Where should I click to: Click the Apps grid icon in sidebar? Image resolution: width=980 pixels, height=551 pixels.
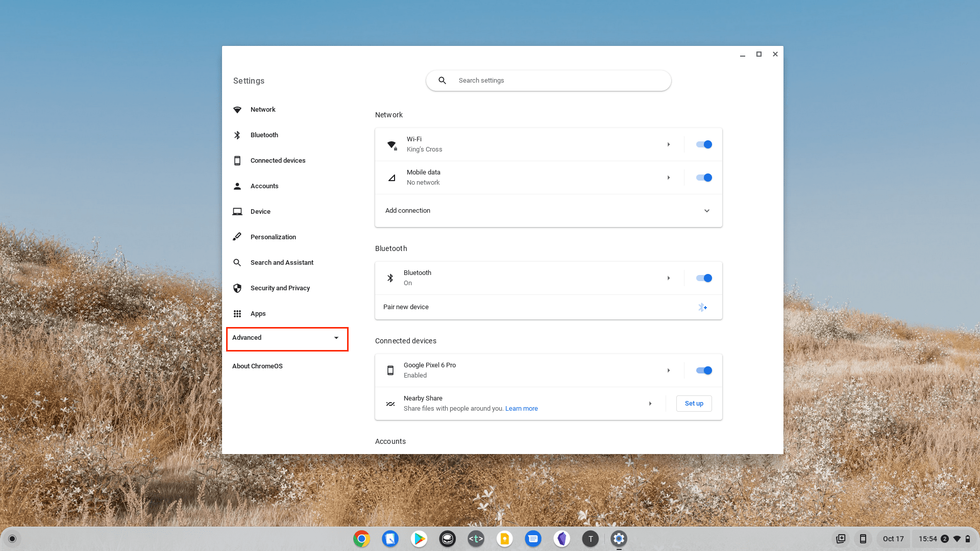pyautogui.click(x=237, y=314)
